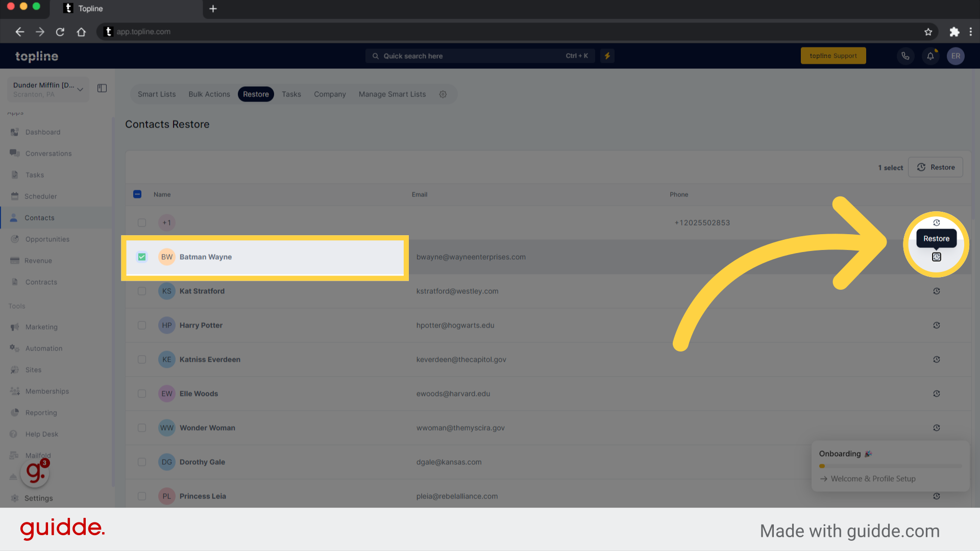Open the phone dialer icon
The image size is (980, 551).
[x=905, y=56]
